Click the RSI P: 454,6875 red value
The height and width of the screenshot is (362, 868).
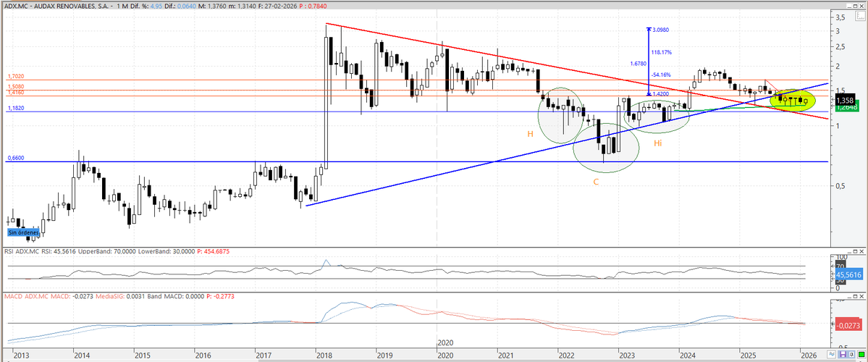[x=214, y=251]
